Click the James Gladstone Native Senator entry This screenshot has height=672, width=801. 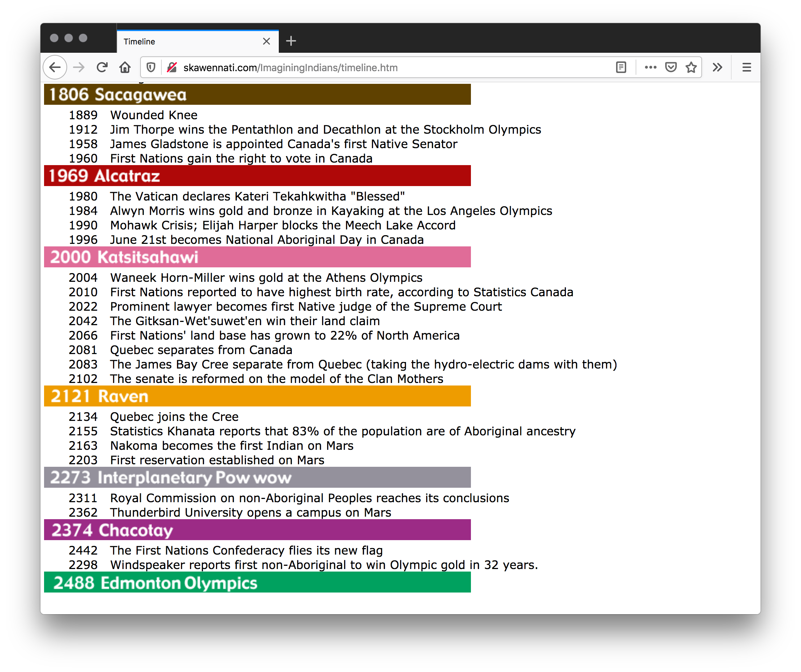click(x=283, y=144)
